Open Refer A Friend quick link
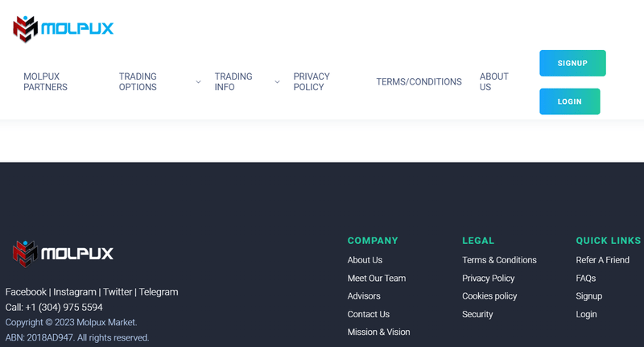Screen dimensions: 644x347 tap(602, 260)
